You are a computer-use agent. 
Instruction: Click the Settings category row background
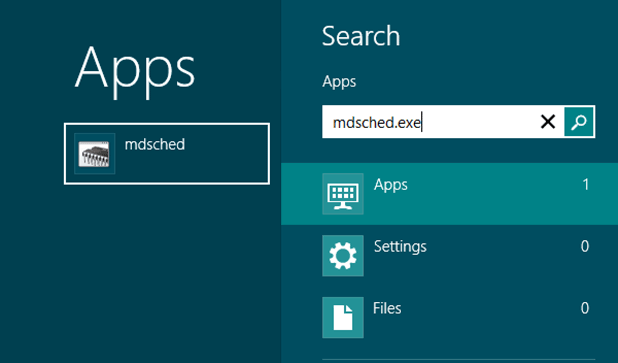click(449, 255)
